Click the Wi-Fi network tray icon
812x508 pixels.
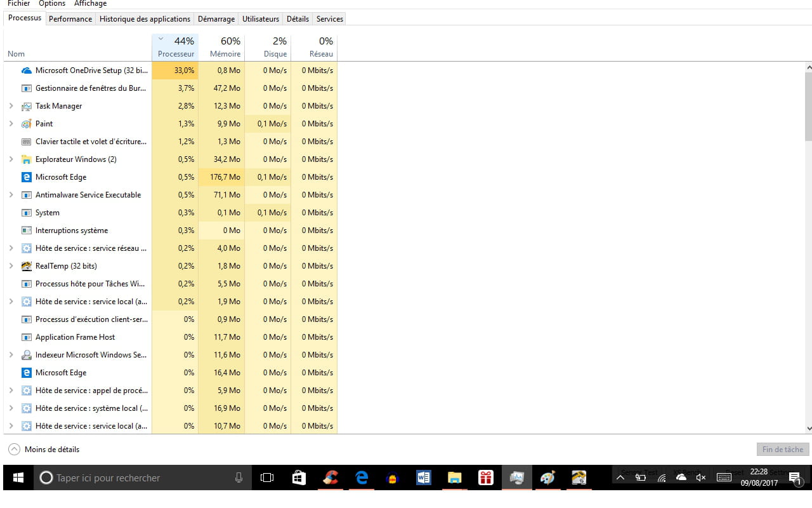(661, 478)
